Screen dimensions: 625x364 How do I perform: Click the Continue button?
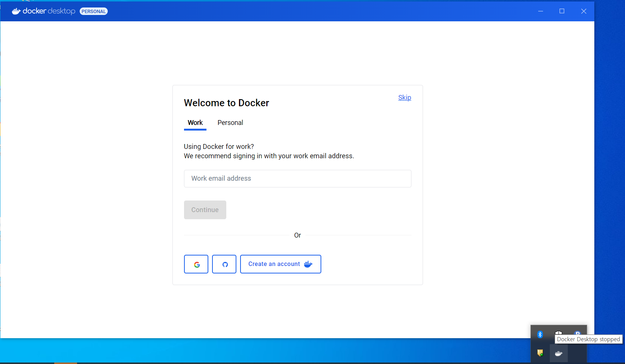(205, 210)
